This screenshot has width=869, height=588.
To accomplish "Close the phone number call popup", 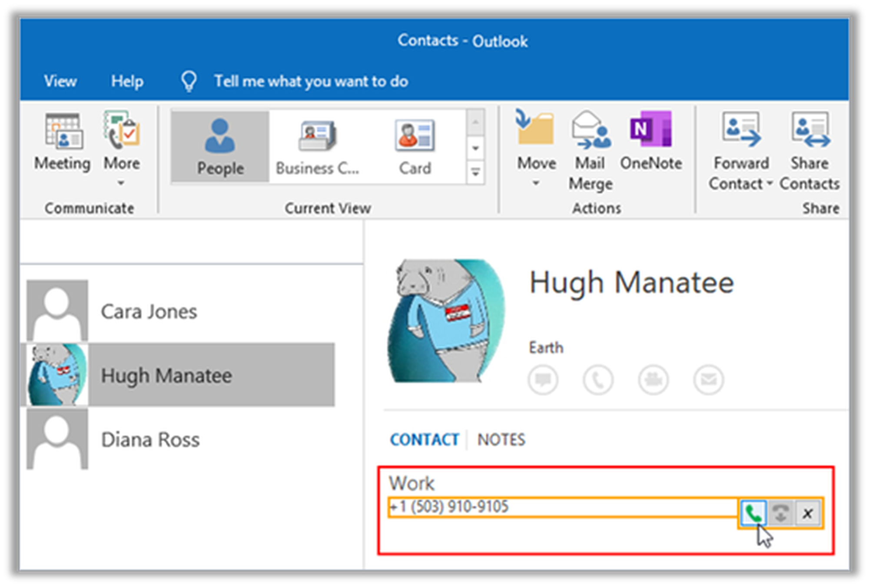I will point(807,513).
